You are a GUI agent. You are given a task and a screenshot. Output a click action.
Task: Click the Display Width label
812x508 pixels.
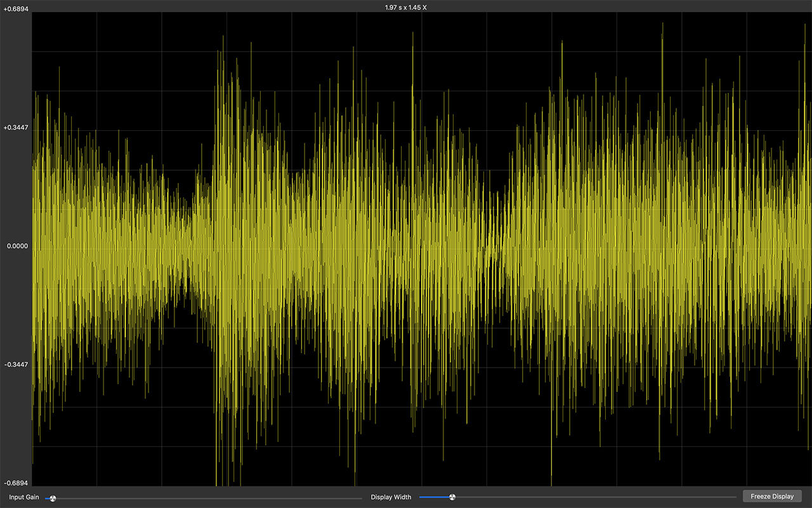click(x=391, y=497)
